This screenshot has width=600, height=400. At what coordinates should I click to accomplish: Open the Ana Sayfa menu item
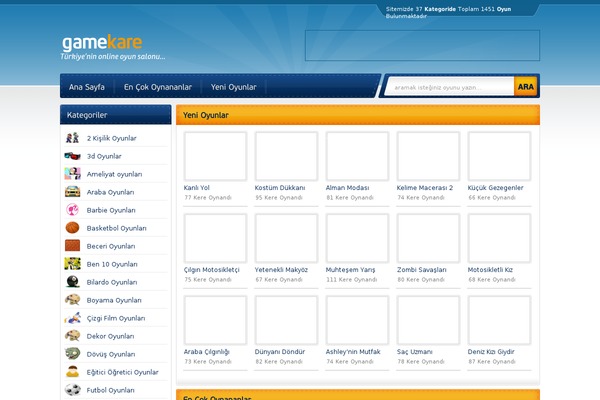(x=87, y=87)
